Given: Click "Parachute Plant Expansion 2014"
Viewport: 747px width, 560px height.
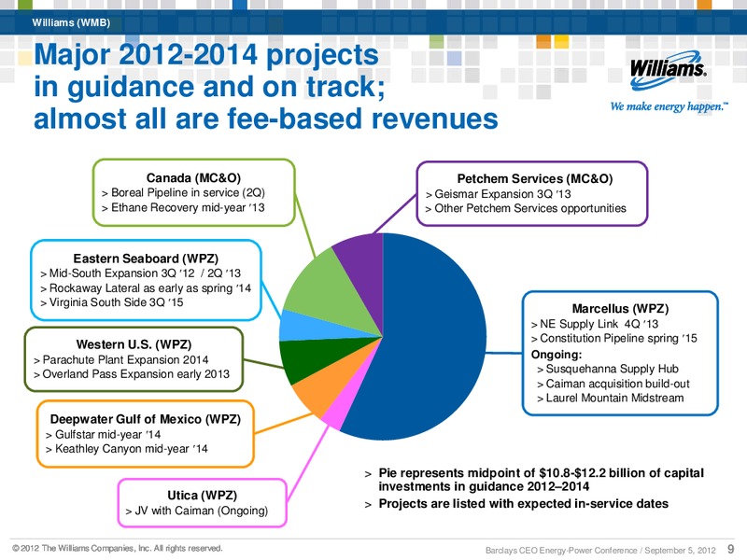Looking at the screenshot, I should (125, 359).
